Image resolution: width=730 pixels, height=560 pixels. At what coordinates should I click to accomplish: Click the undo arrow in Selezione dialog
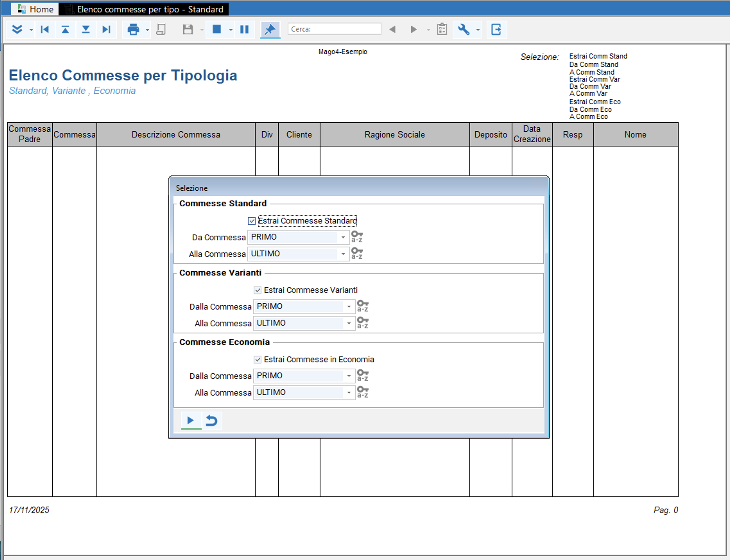click(x=212, y=420)
